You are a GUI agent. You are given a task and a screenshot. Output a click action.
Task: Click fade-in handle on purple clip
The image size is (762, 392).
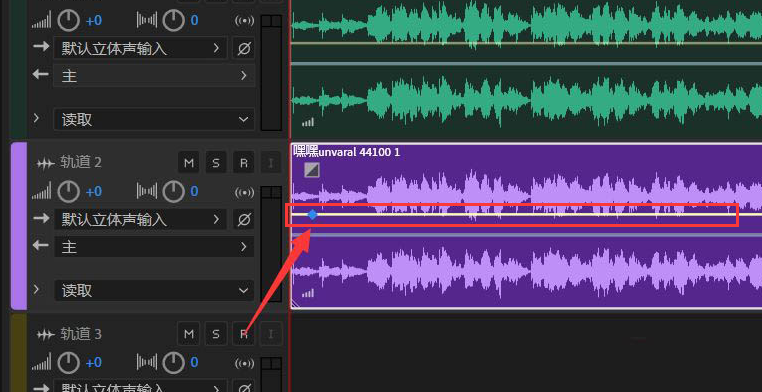(312, 170)
